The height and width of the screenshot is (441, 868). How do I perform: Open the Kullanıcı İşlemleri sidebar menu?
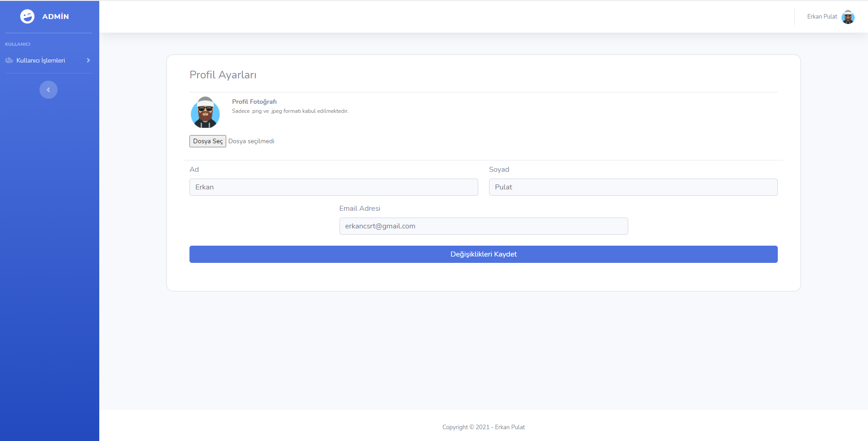(48, 60)
